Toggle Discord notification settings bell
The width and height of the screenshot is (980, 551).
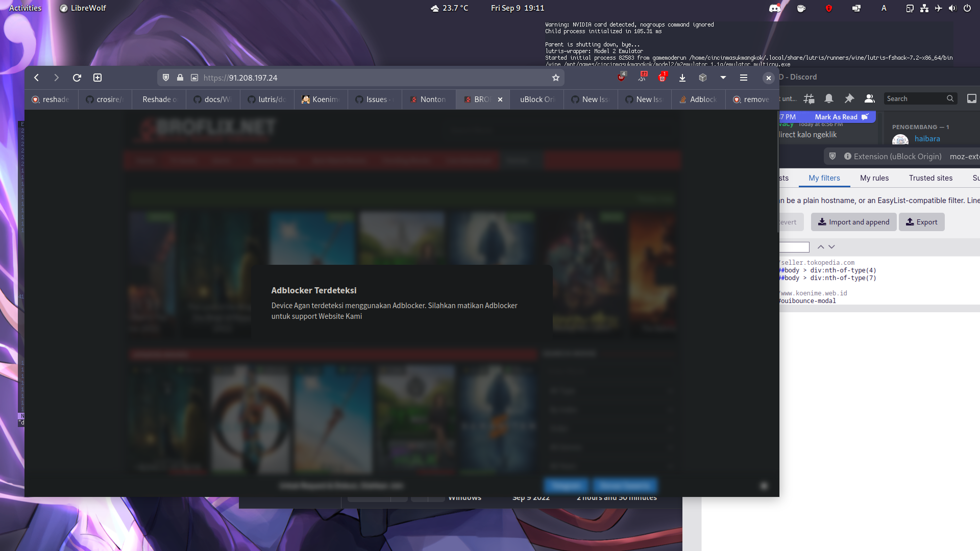click(829, 98)
